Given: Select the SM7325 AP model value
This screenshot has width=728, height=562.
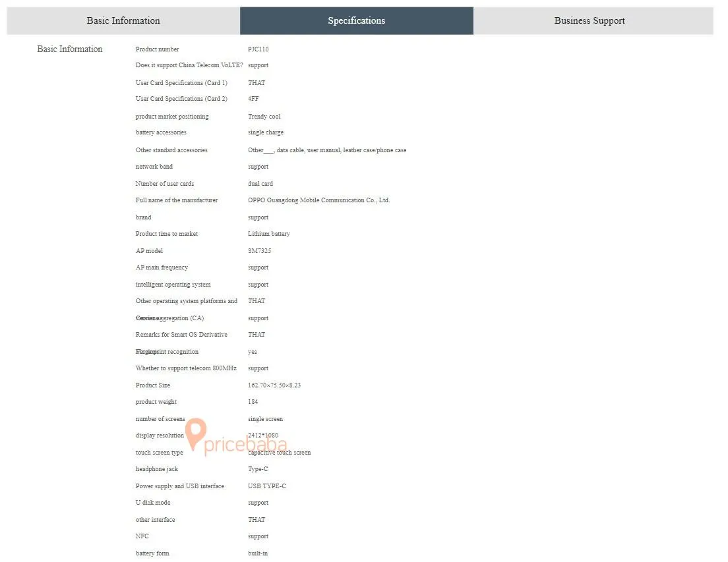Looking at the screenshot, I should pyautogui.click(x=259, y=251).
